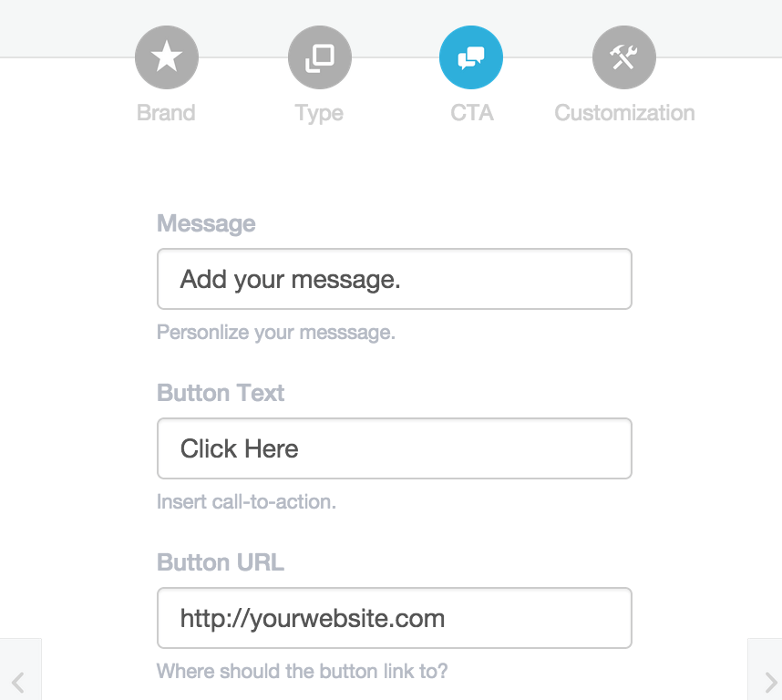Click inside the Message input field
The image size is (782, 700).
[394, 279]
